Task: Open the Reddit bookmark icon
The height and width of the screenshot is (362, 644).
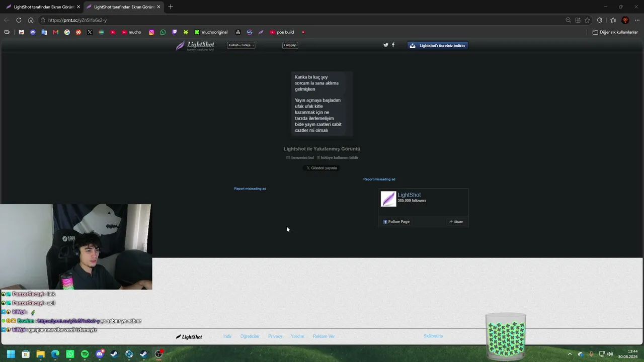Action: click(x=78, y=32)
